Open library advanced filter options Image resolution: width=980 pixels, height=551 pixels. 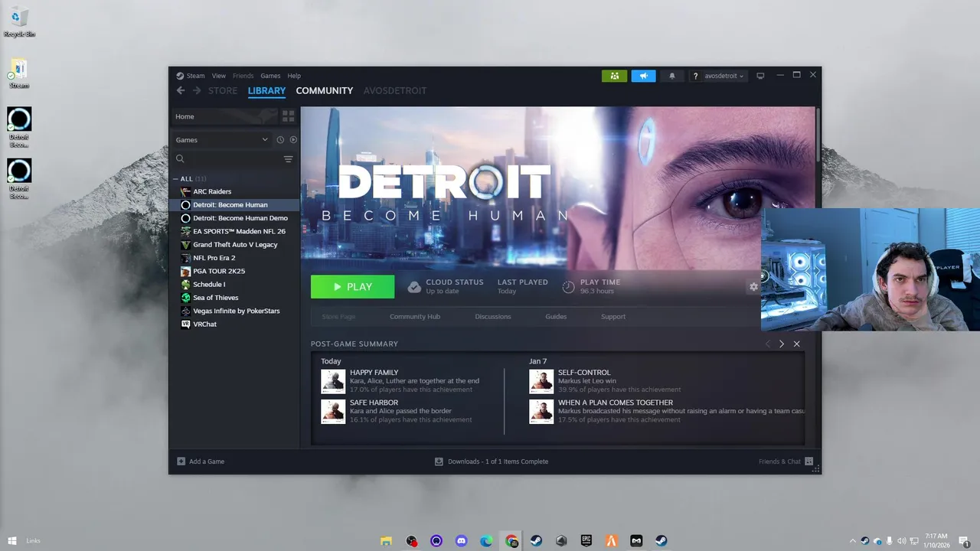click(288, 159)
